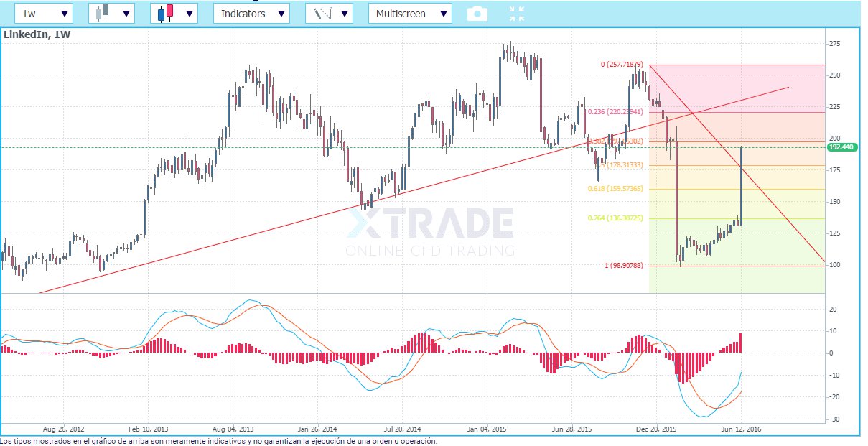Click the pink Fibonacci zone above 0.236
This screenshot has height=446, width=868.
(736, 88)
